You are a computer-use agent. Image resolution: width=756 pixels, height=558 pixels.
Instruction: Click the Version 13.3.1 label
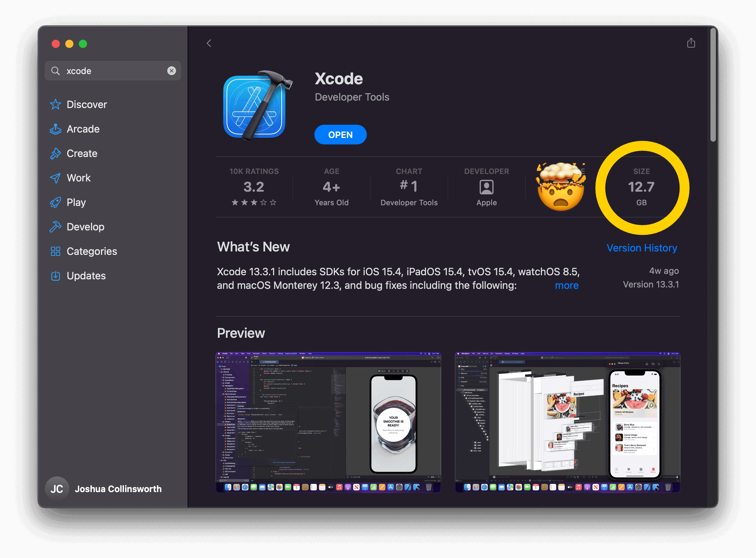[651, 284]
